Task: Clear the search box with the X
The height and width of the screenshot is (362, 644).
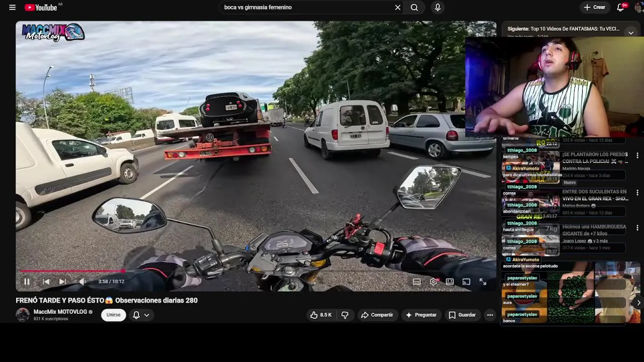Action: 397,8
